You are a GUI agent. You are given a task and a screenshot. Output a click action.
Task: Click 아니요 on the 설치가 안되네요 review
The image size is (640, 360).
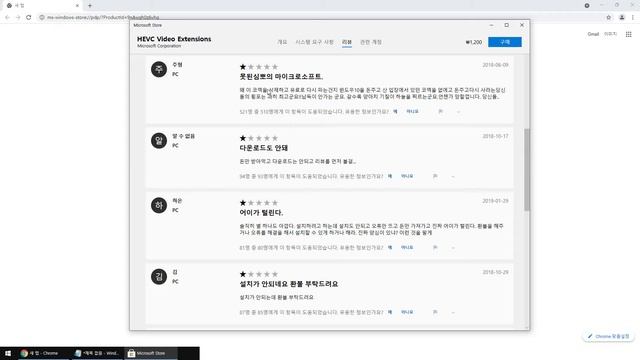coord(407,312)
